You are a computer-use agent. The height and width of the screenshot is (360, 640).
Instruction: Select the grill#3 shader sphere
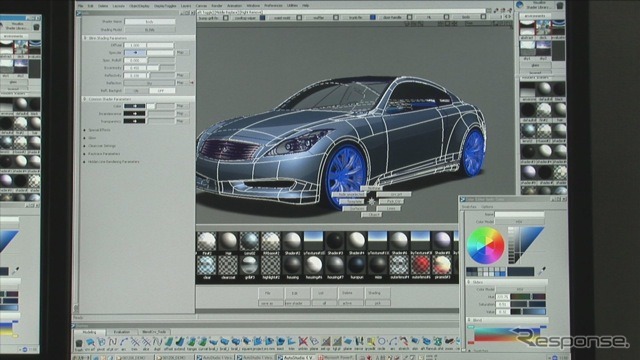[x=249, y=266]
